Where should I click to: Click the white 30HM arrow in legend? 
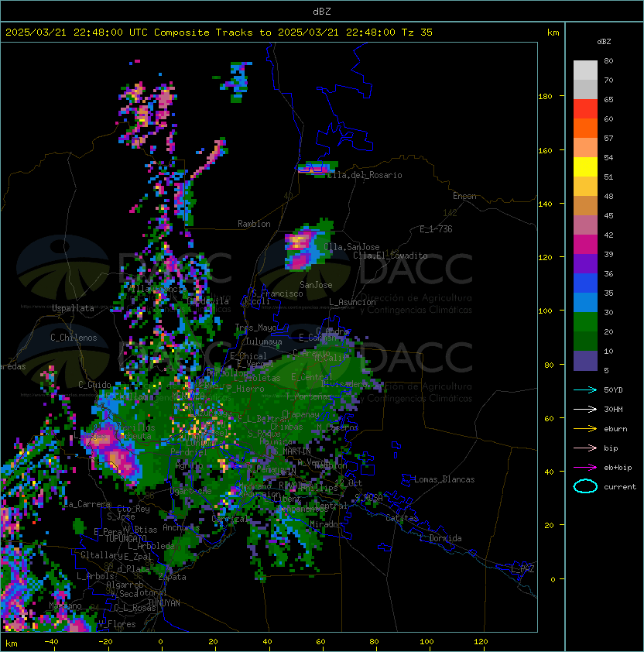click(585, 409)
